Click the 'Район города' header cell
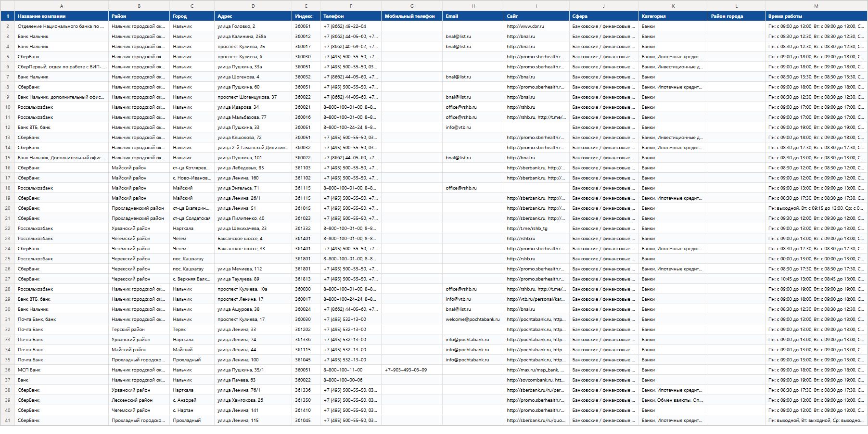This screenshot has width=868, height=434. pyautogui.click(x=737, y=16)
